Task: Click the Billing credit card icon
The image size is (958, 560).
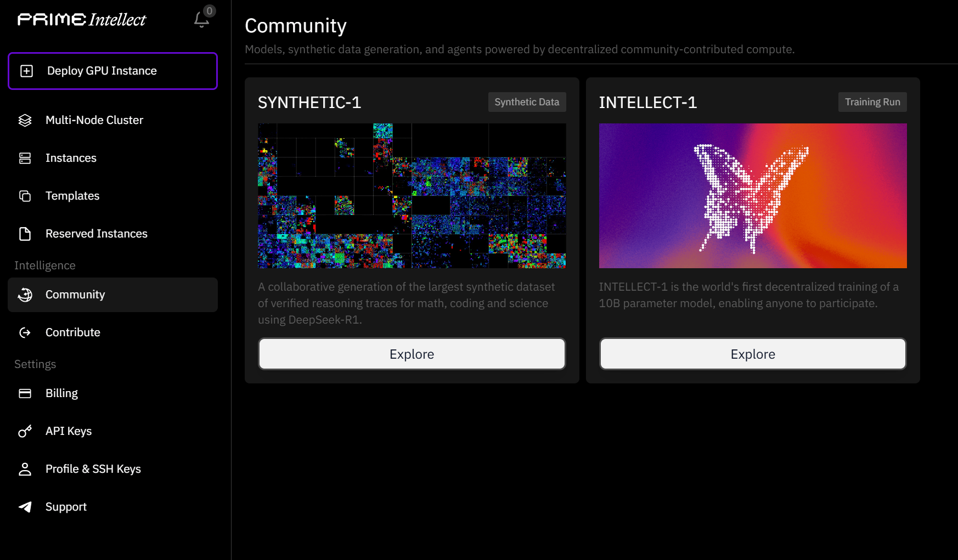Action: click(x=25, y=393)
